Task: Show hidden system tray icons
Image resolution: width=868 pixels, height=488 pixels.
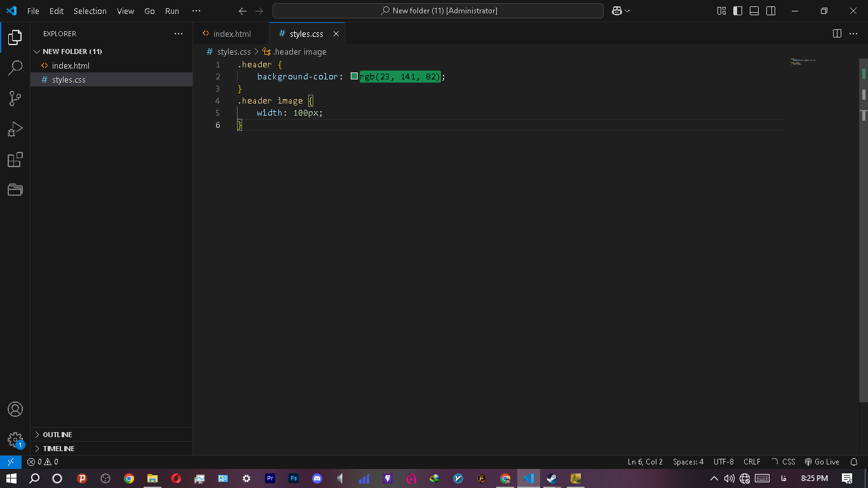Action: [714, 478]
